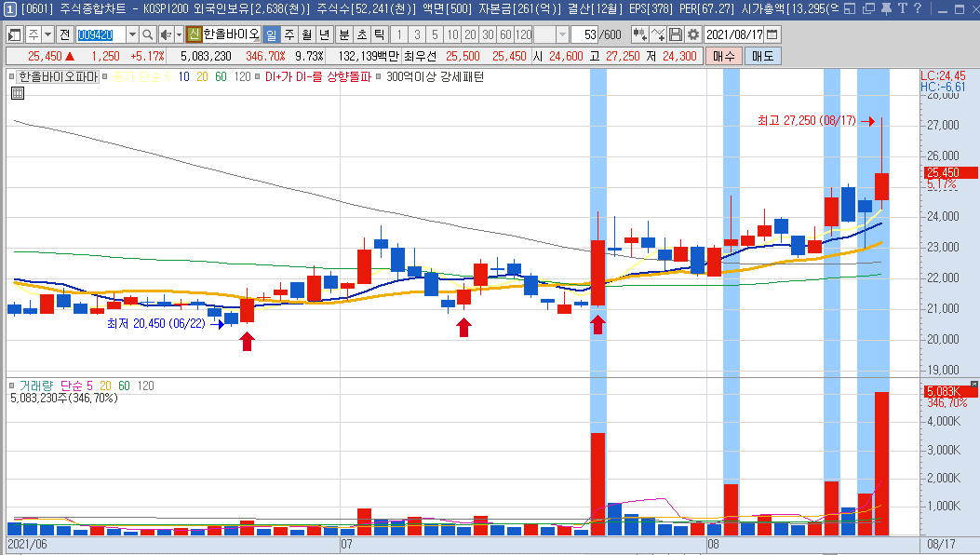Toggle the square marker before 종가 단순 legend
Viewport: 980px width, 555px height.
[105, 77]
